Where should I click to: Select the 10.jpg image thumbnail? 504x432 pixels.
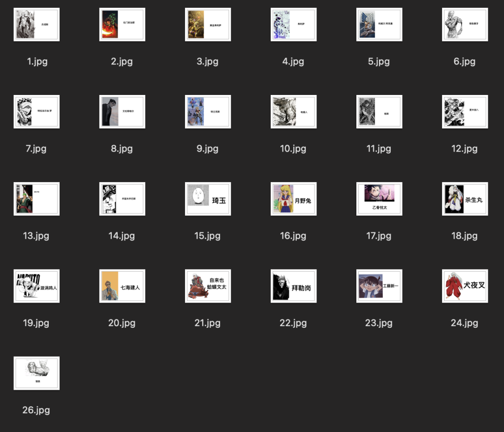(293, 112)
